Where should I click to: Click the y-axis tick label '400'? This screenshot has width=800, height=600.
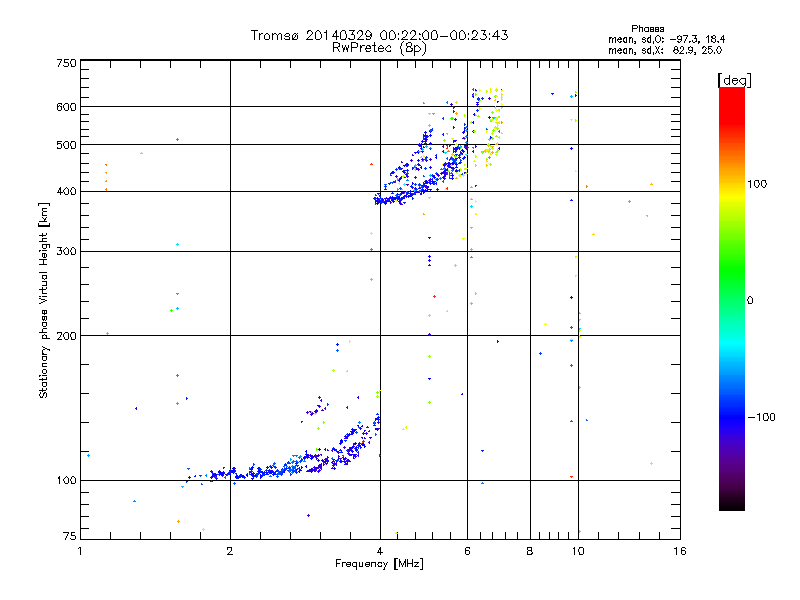click(x=66, y=192)
